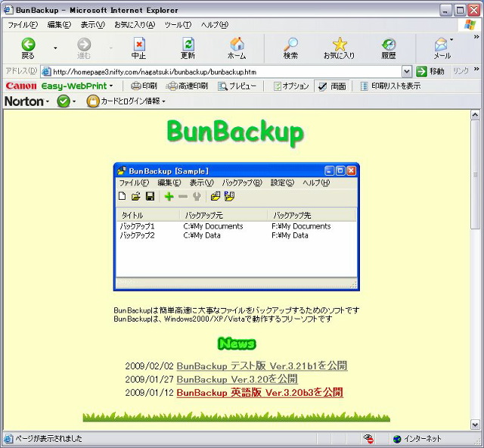
Task: Click the wrench settings icon in BunBackup
Action: [197, 197]
